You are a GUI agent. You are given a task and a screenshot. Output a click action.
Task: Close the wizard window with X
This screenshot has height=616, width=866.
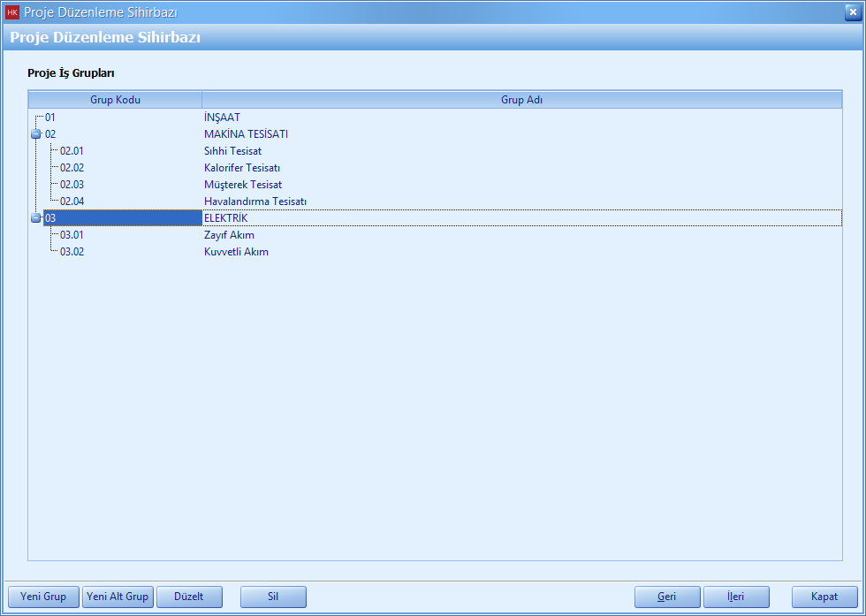852,12
